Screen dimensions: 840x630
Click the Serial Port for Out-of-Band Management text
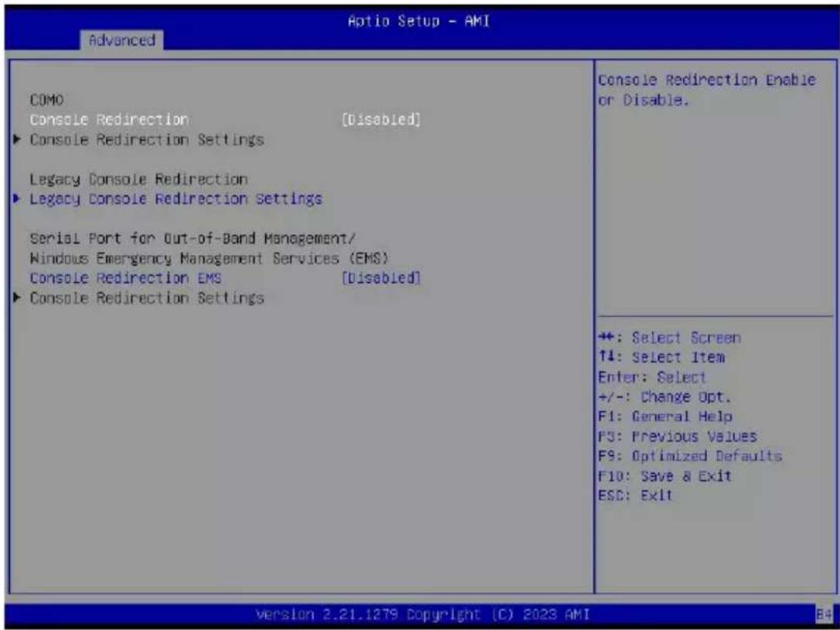pyautogui.click(x=193, y=238)
